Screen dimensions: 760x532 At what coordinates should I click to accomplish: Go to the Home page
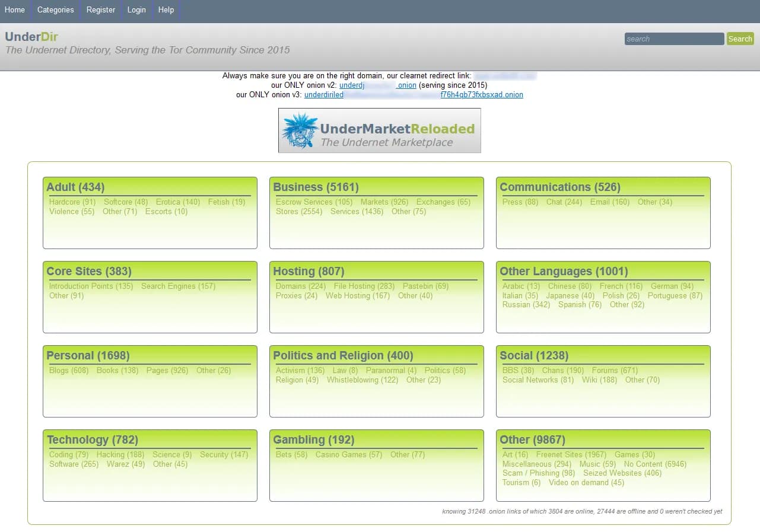(x=15, y=10)
